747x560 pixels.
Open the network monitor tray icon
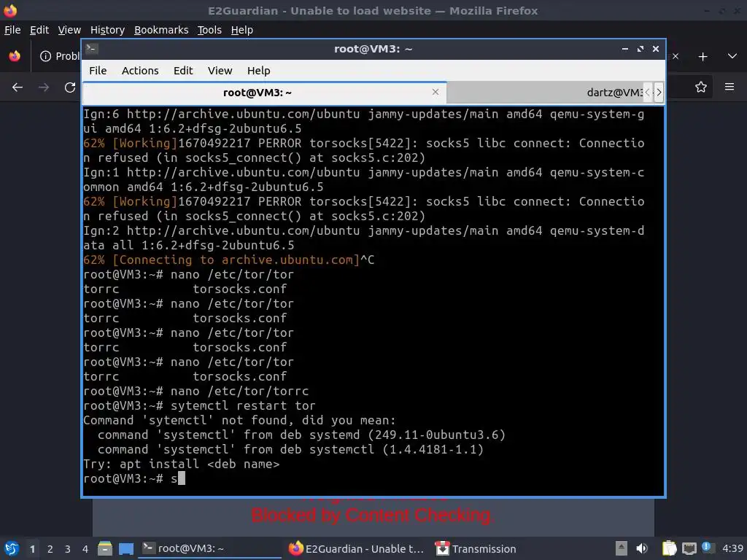point(689,548)
